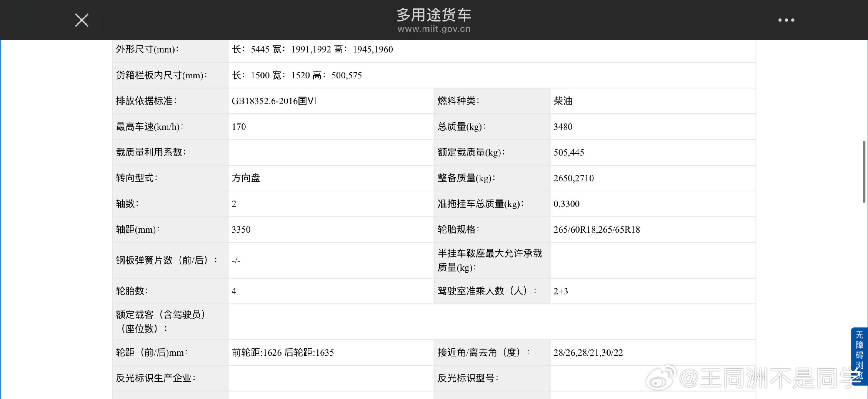Click the 反光标识生产企业 label

[156, 378]
